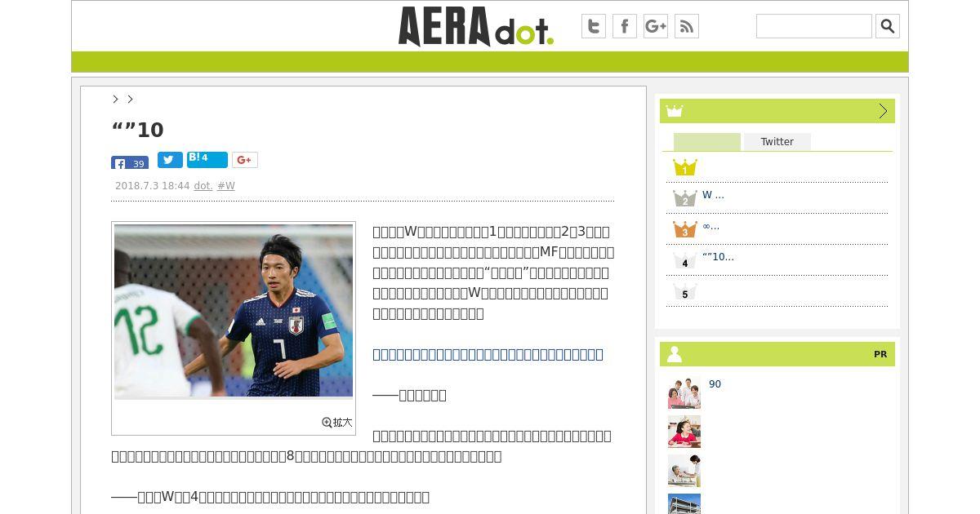The image size is (980, 514).
Task: Open the AERA dot. home logo
Action: coord(476,26)
